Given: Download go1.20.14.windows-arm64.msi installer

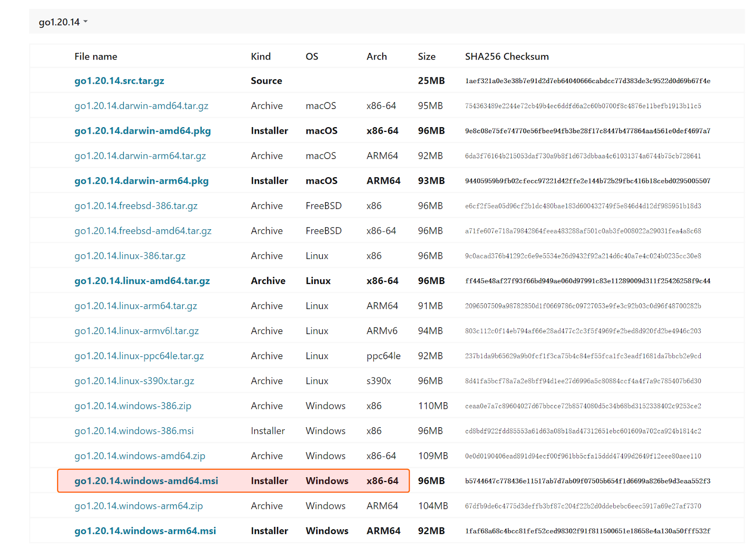Looking at the screenshot, I should [145, 531].
